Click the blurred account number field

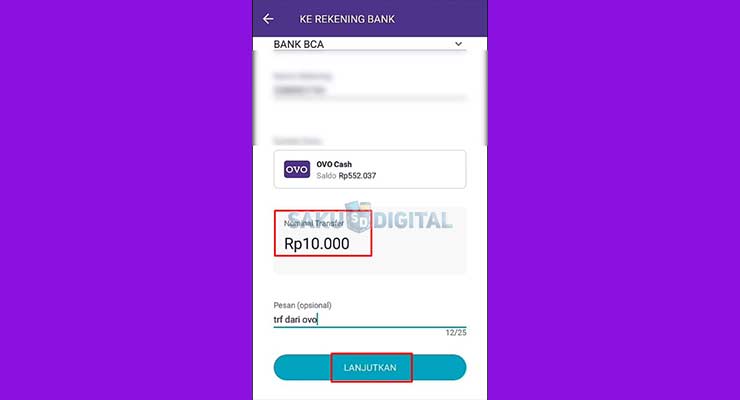(x=370, y=91)
